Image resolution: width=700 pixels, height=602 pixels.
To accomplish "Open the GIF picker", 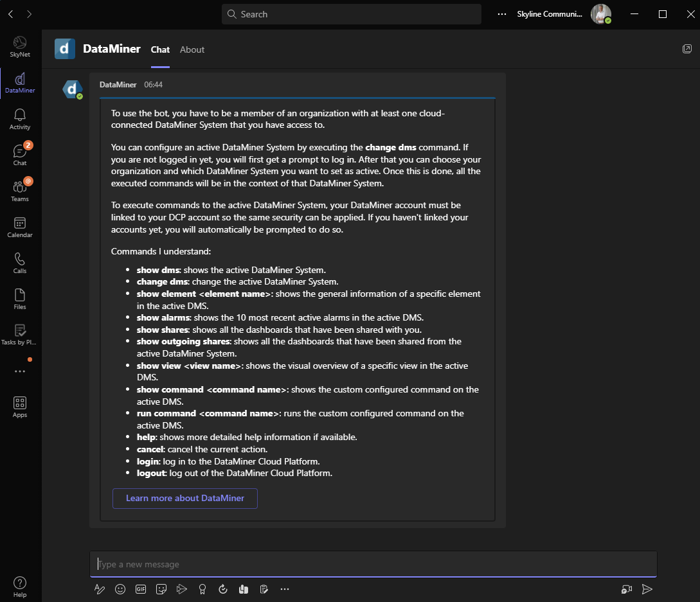I will (x=141, y=590).
